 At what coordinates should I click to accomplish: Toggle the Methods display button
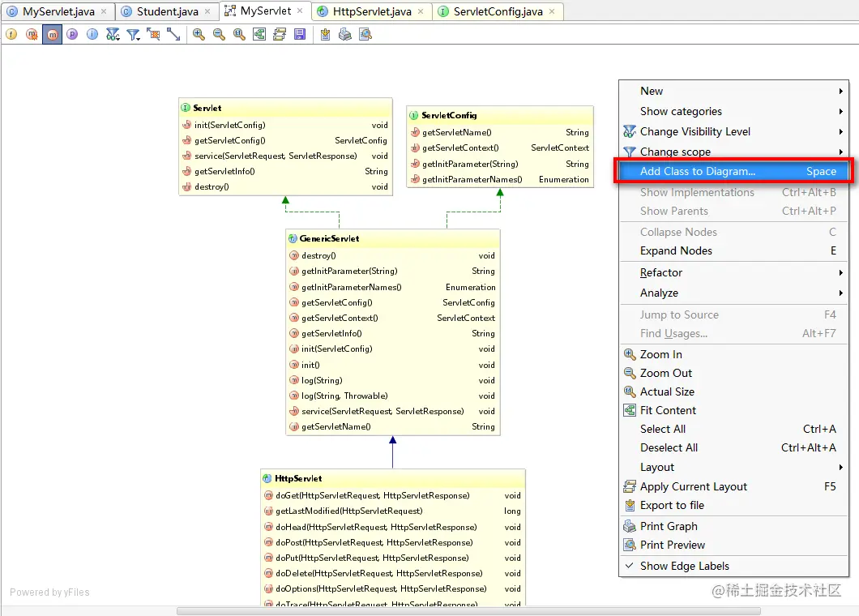coord(52,35)
